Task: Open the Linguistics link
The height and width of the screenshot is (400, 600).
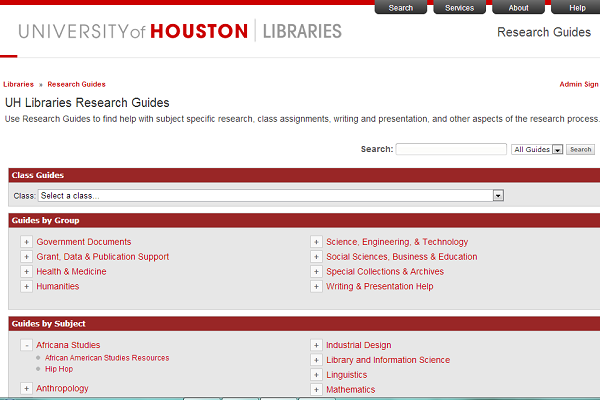Action: [347, 375]
